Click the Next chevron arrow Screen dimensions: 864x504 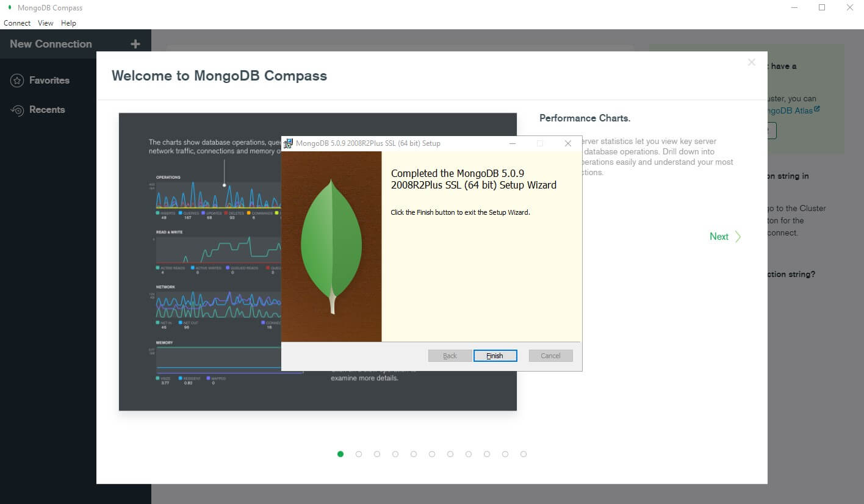tap(738, 237)
